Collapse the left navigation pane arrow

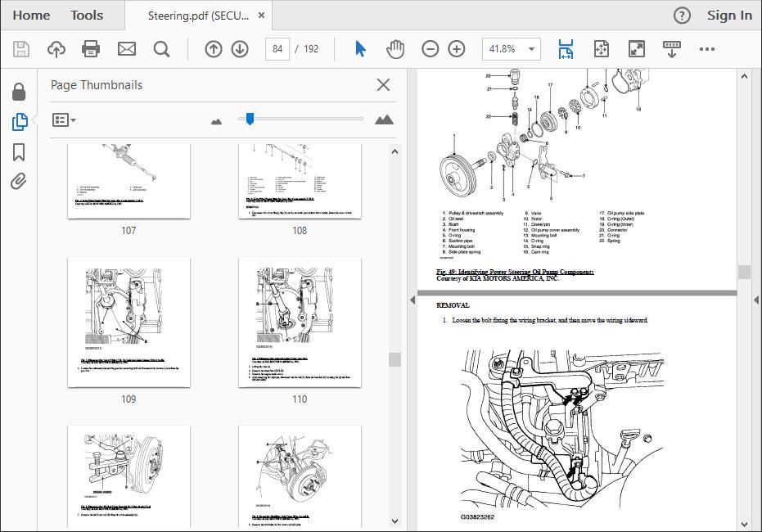413,300
